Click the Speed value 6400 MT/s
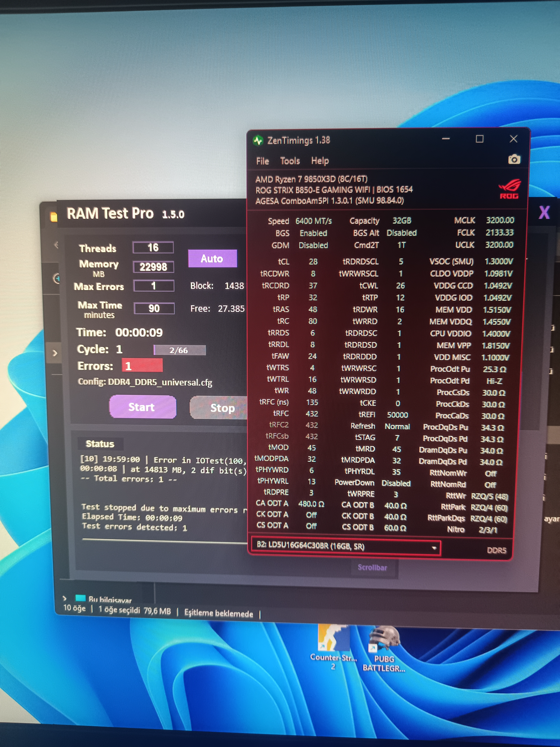560x747 pixels. [x=314, y=221]
